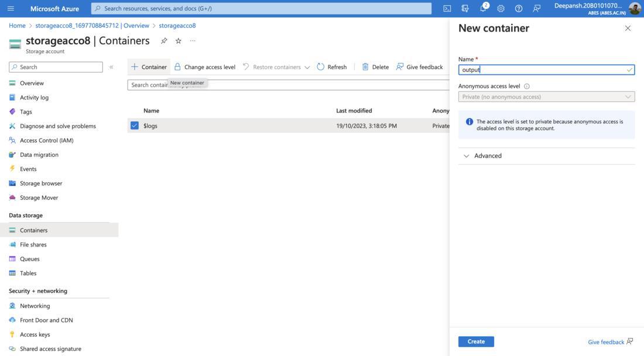644x356 pixels.
Task: Open File shares in the sidebar
Action: click(x=33, y=245)
